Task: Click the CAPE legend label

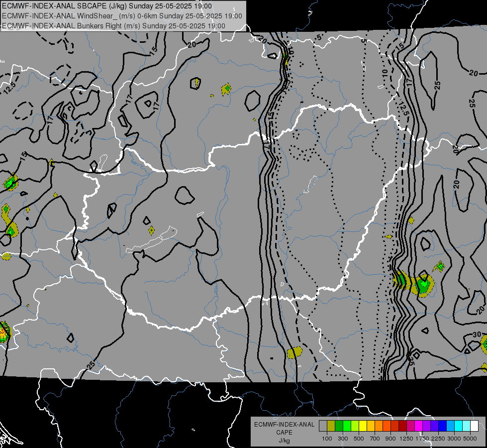Action: 284,432
